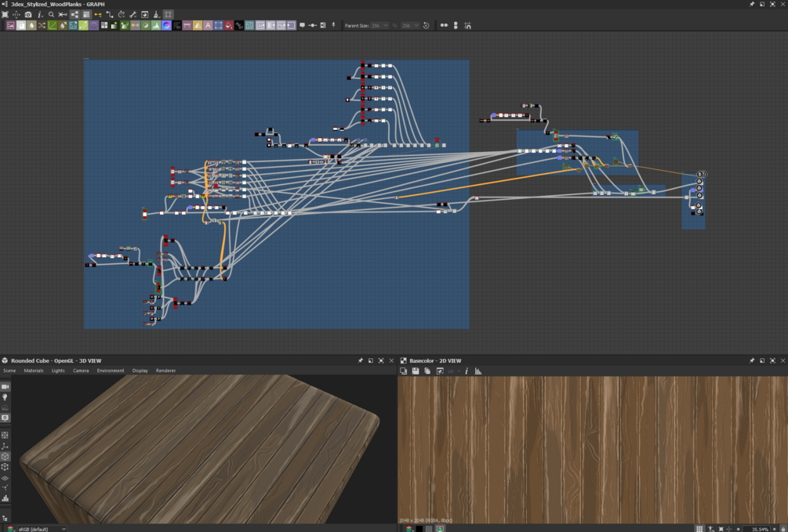The width and height of the screenshot is (788, 532).
Task: Add a Warp node from toolbar
Action: coord(250,25)
